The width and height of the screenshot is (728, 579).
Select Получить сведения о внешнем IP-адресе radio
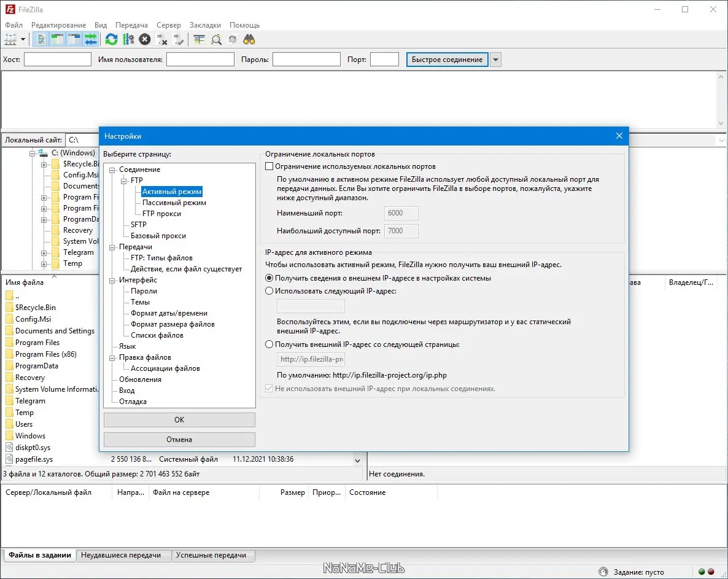click(x=269, y=278)
